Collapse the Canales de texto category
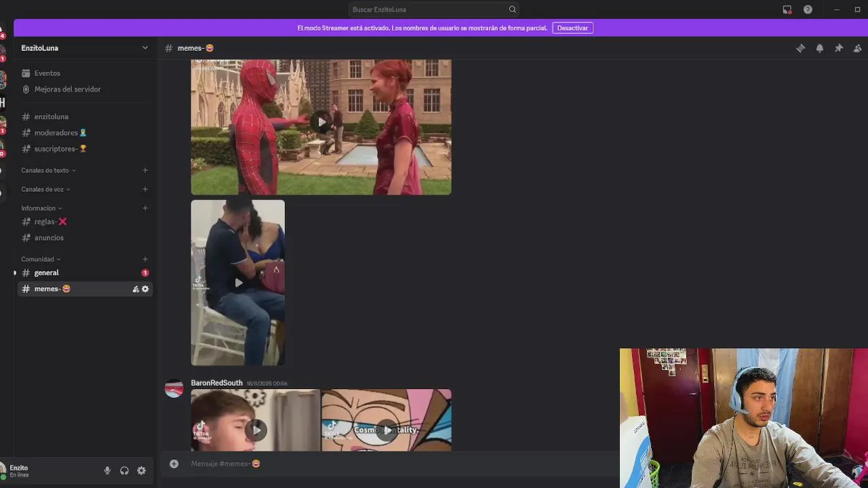868x488 pixels. [x=48, y=170]
